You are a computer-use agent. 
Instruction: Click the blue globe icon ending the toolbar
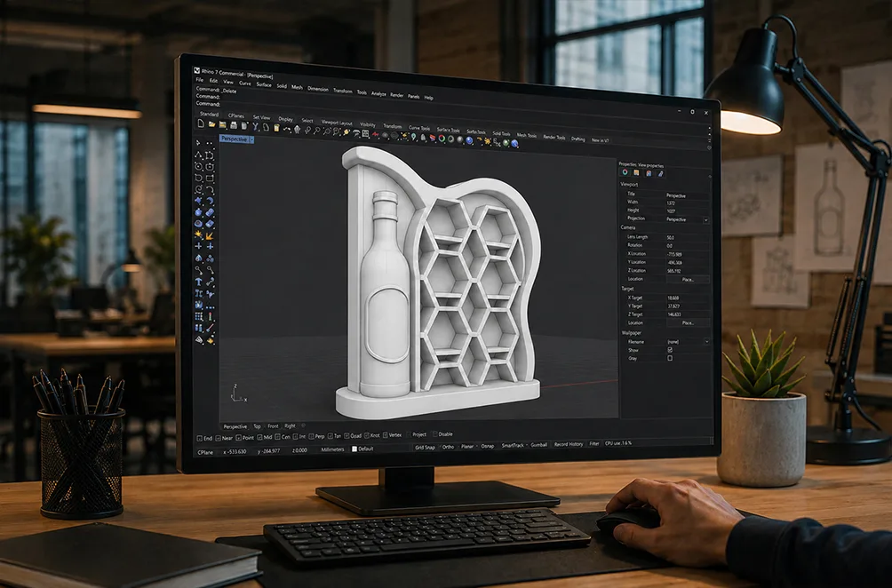(514, 143)
